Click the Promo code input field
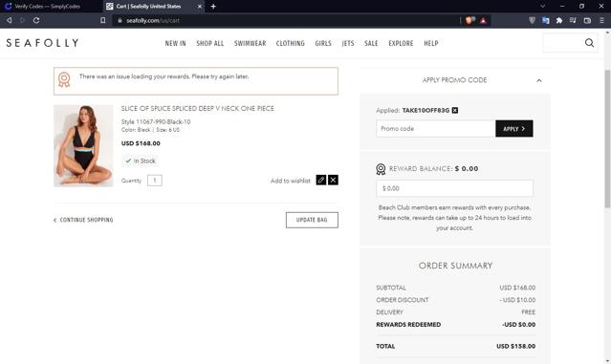The width and height of the screenshot is (611, 364). (x=436, y=128)
